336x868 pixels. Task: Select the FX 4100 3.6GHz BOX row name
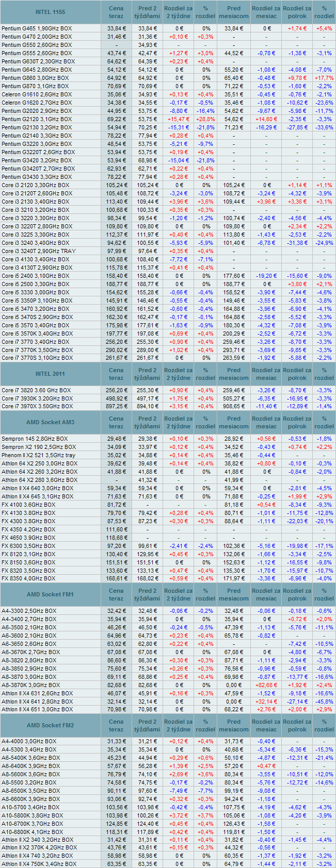point(28,505)
